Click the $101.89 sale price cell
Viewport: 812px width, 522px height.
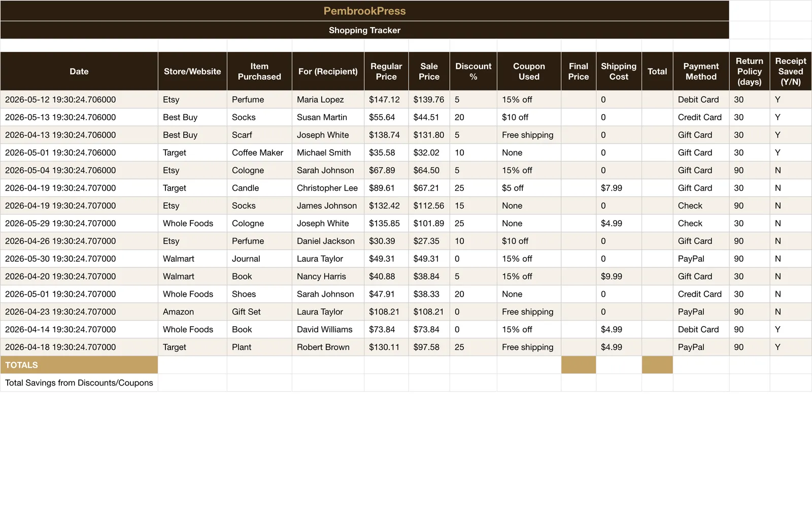(x=429, y=223)
